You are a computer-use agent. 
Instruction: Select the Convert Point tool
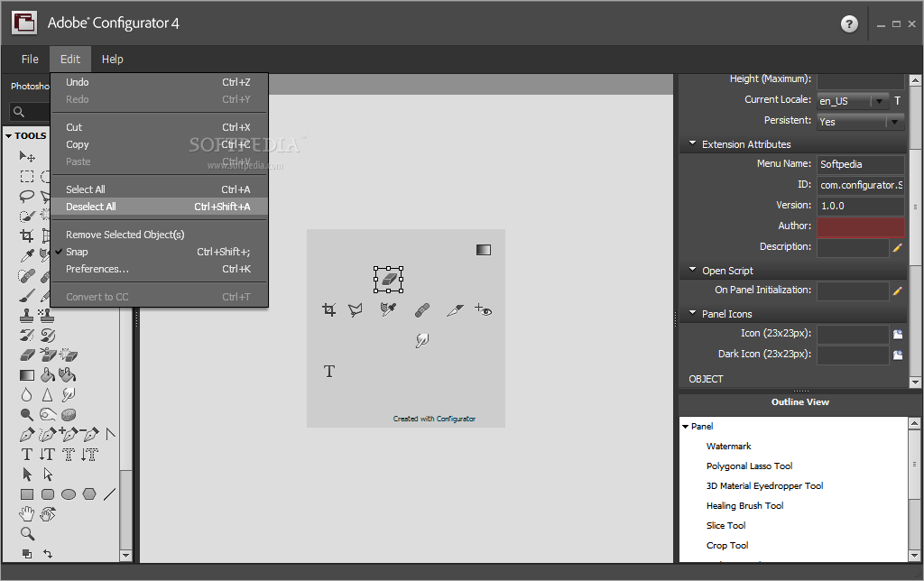coord(110,434)
